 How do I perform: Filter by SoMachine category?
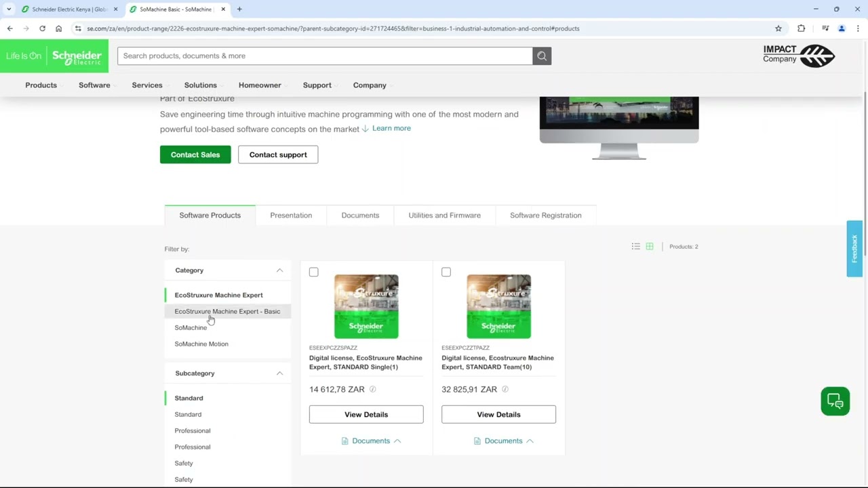pos(191,327)
